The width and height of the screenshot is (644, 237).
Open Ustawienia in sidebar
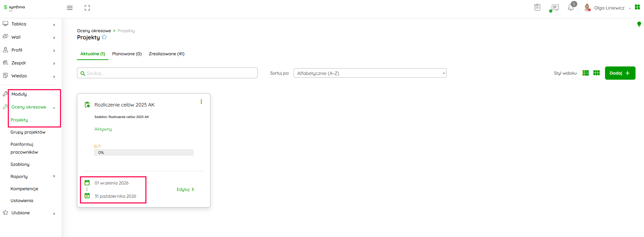[x=22, y=201]
